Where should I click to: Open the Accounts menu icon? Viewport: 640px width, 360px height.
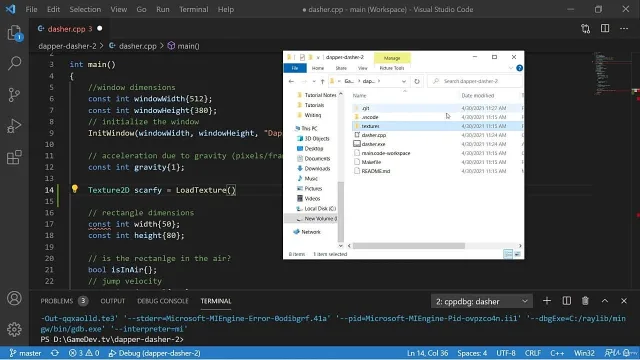14,298
